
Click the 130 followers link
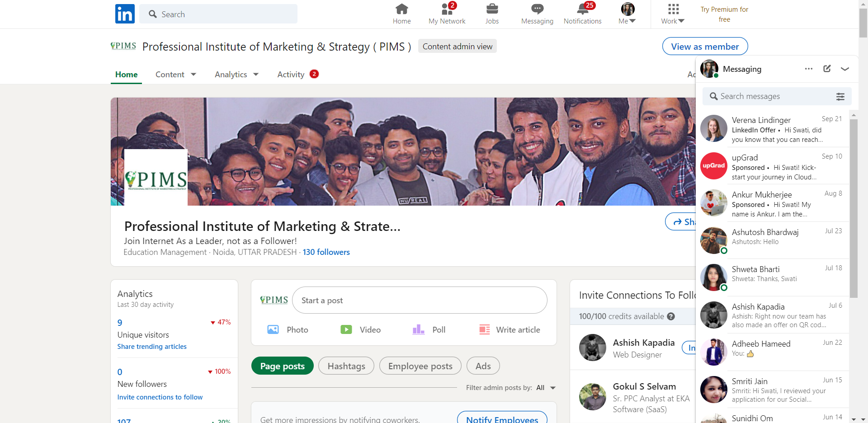pos(326,252)
